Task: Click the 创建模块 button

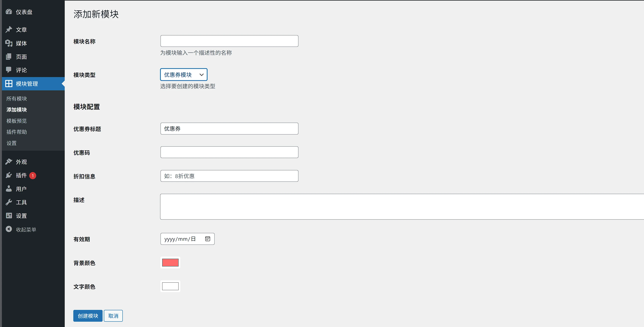Action: coord(88,316)
